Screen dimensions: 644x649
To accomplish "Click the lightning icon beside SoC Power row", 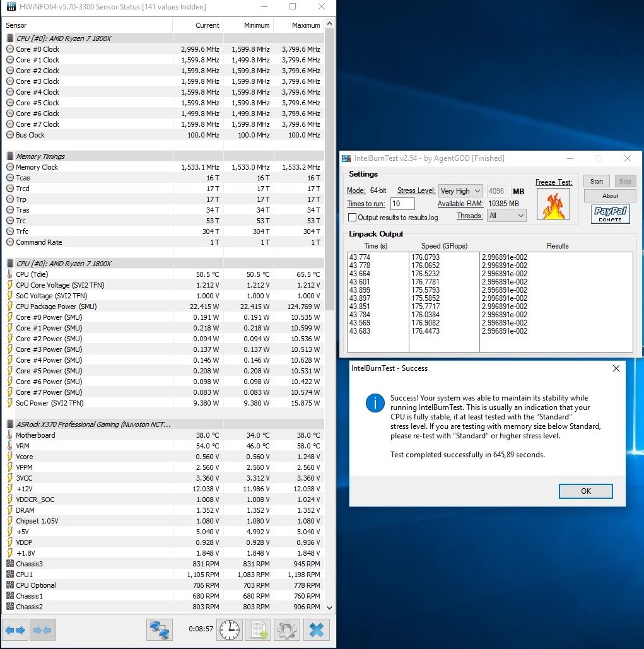I will [10, 403].
